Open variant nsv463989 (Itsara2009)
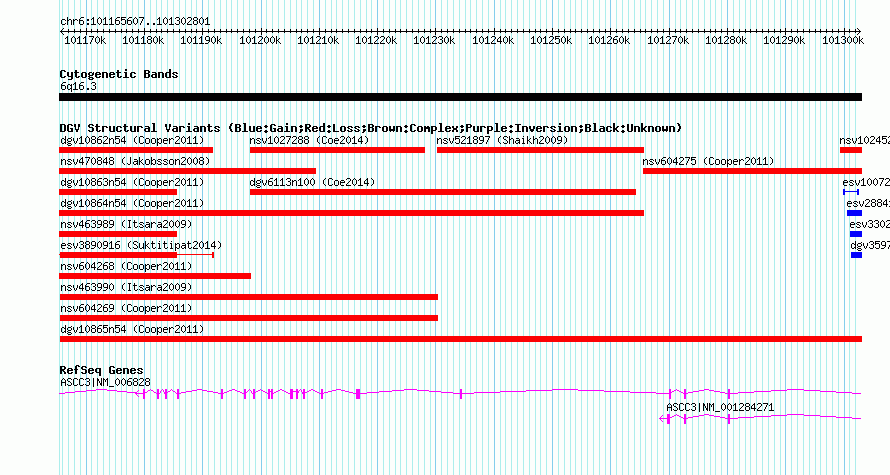 126,224
